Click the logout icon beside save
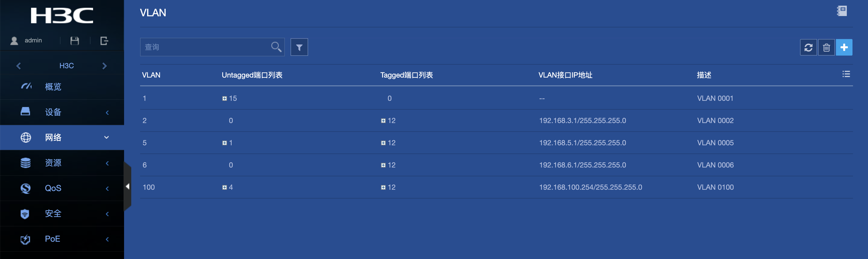The image size is (868, 259). point(104,41)
